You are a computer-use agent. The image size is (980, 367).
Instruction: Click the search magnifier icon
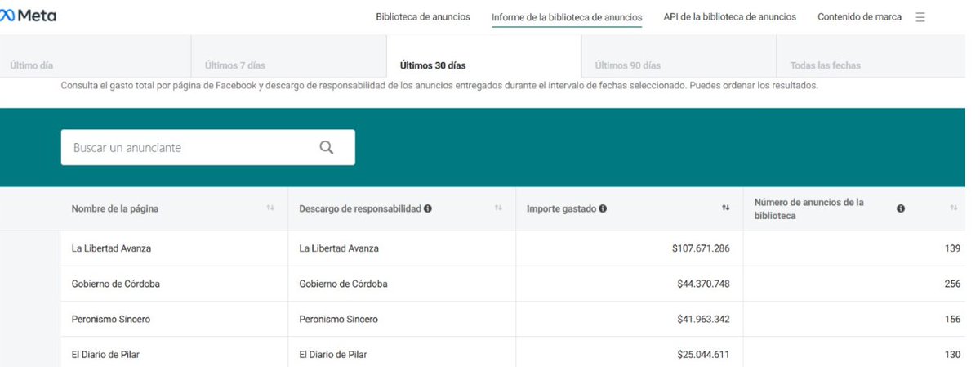point(327,147)
